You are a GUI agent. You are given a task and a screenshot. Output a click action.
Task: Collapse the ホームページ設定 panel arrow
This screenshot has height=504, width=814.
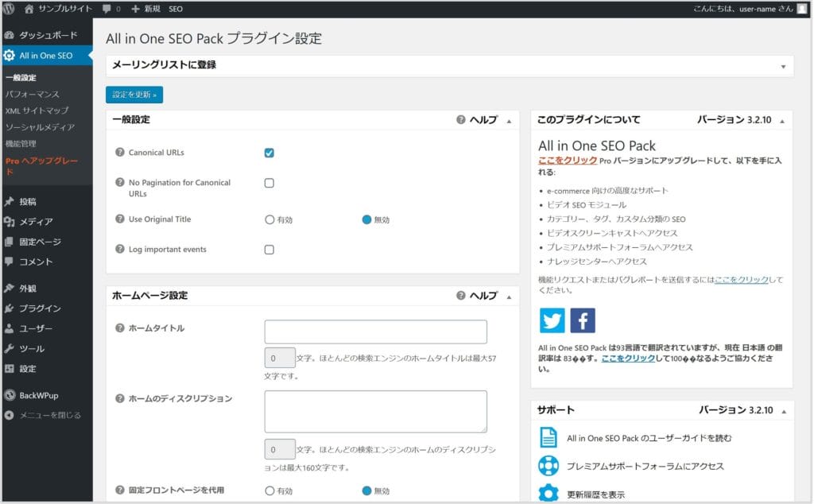tap(509, 297)
